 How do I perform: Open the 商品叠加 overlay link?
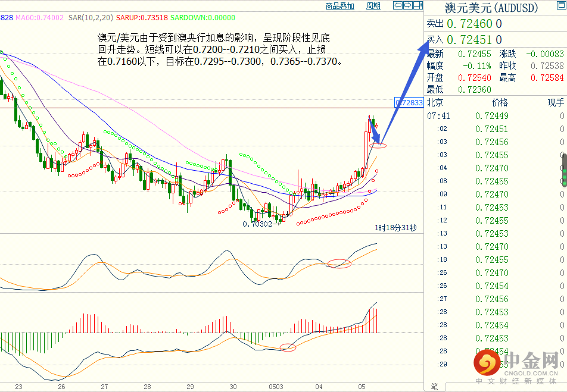coord(339,6)
